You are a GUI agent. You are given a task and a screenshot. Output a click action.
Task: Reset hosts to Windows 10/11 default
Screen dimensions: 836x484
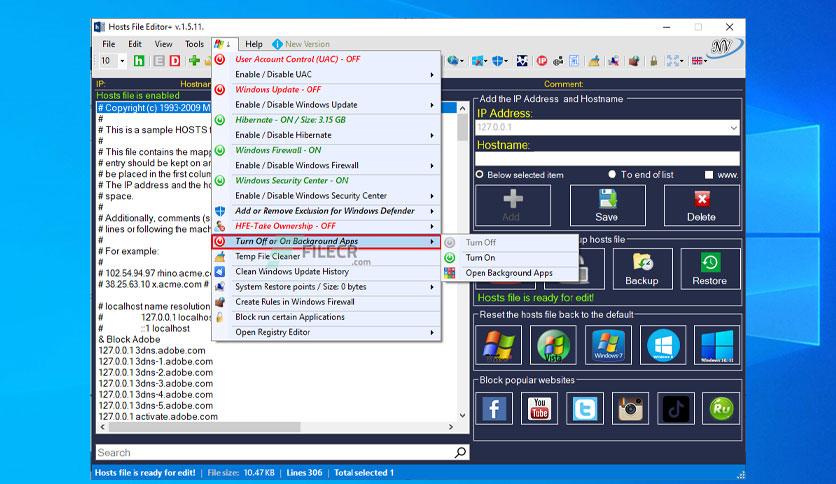click(x=717, y=345)
